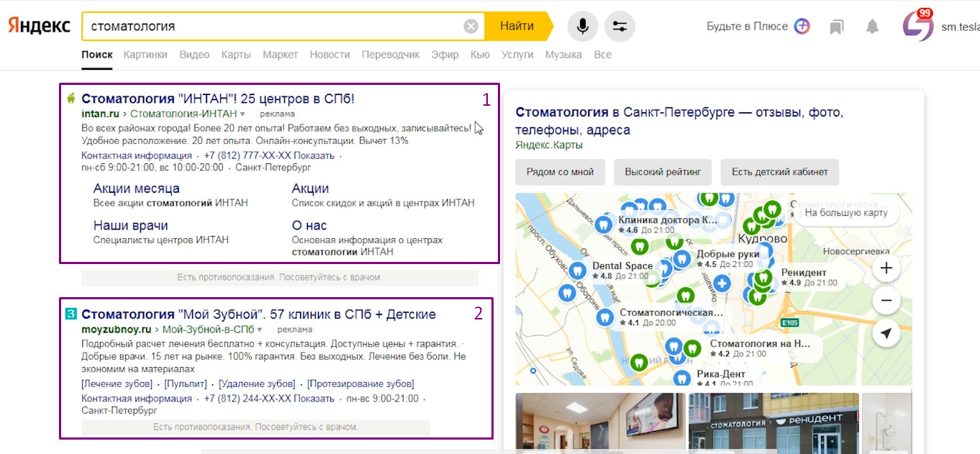The width and height of the screenshot is (980, 454).
Task: Open search settings sliders icon
Action: coord(620,27)
